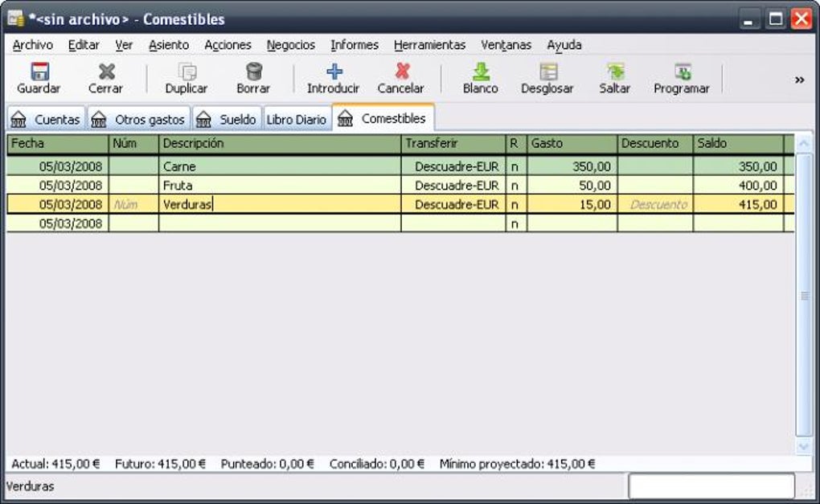Click the Cerrar toolbar icon
Image resolution: width=820 pixels, height=504 pixels.
click(x=107, y=72)
